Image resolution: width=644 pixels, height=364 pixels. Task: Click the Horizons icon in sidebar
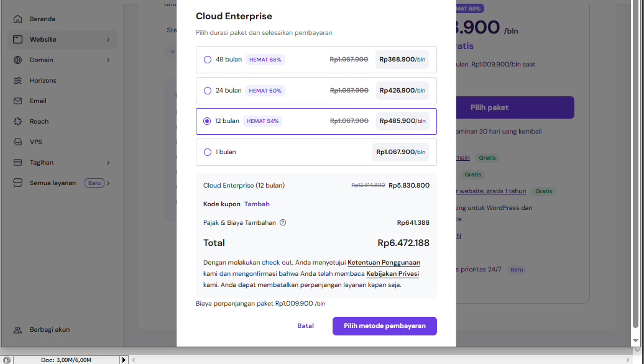pyautogui.click(x=18, y=81)
